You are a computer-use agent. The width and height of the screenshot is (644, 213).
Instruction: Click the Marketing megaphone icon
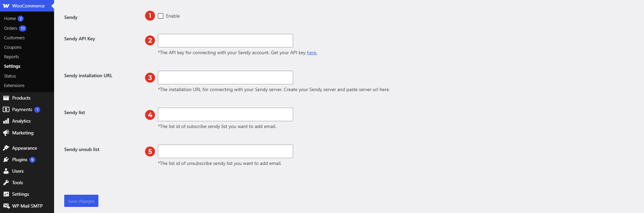[x=6, y=133]
